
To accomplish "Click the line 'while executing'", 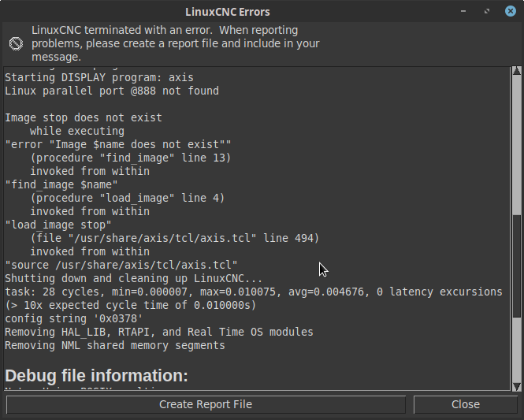I will pyautogui.click(x=77, y=131).
